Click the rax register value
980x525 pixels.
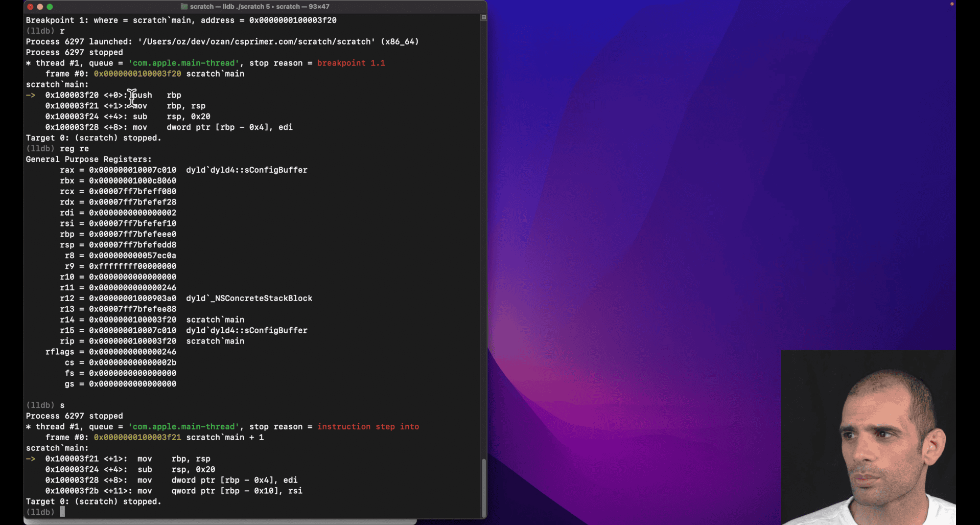(x=132, y=170)
